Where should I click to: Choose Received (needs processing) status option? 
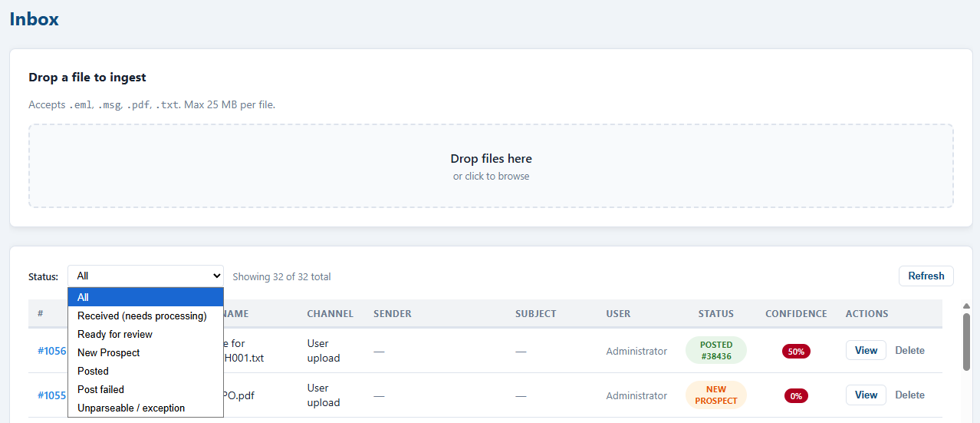[146, 316]
